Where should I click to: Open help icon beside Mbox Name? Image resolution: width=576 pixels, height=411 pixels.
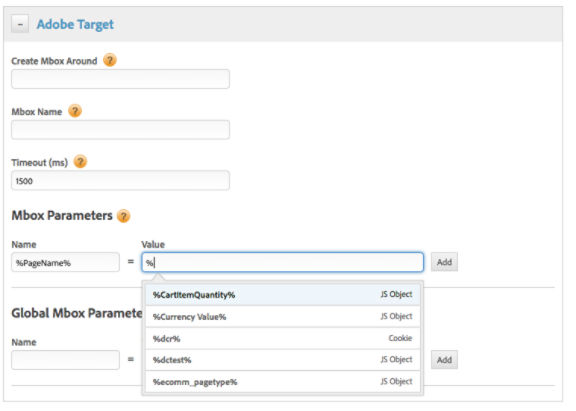(75, 111)
